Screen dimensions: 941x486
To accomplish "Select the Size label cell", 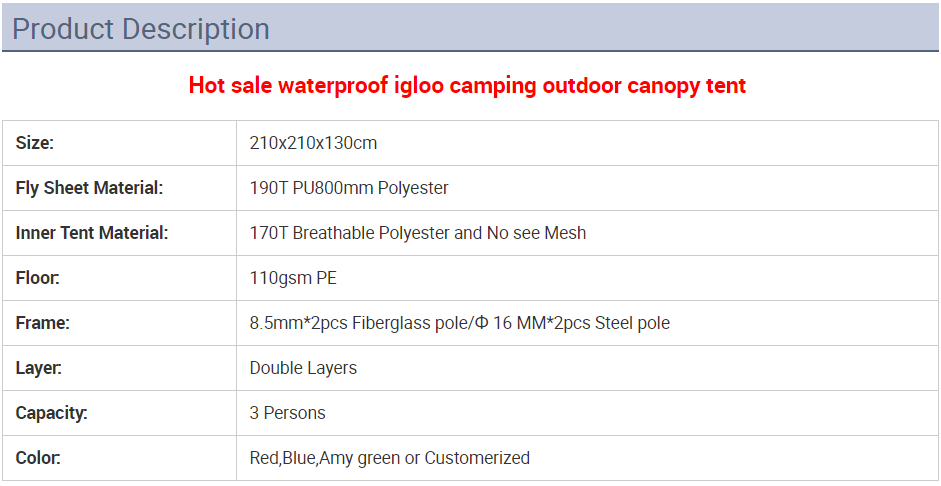I will [x=35, y=143].
